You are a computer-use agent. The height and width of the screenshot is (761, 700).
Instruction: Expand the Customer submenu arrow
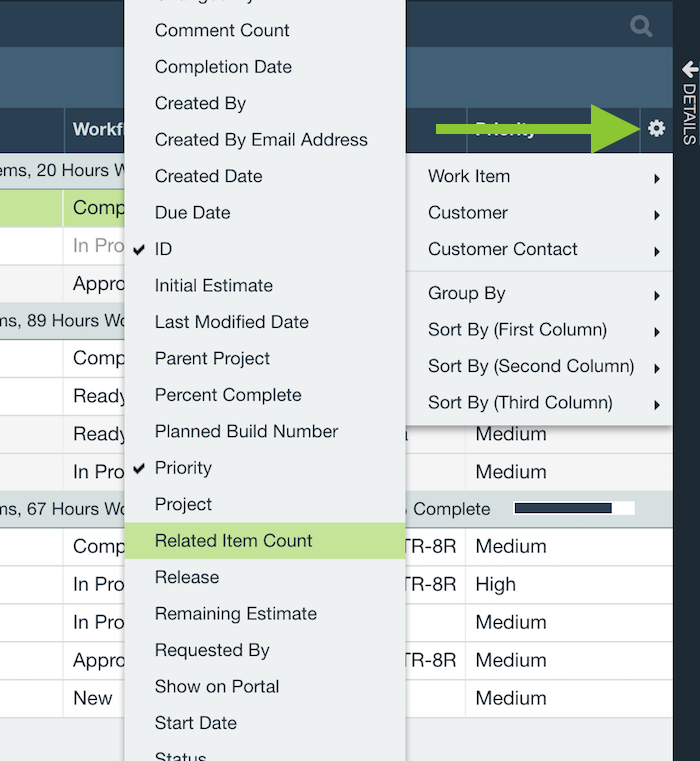[x=656, y=215]
